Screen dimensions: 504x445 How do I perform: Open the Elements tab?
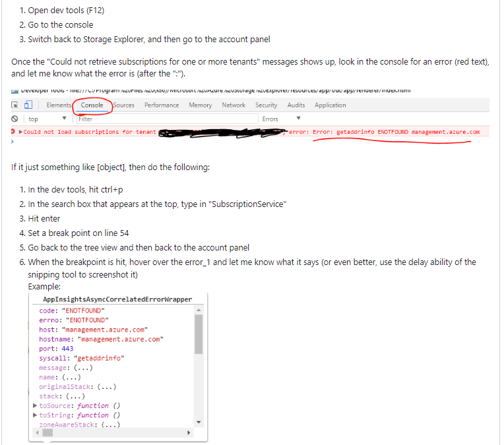(x=59, y=105)
